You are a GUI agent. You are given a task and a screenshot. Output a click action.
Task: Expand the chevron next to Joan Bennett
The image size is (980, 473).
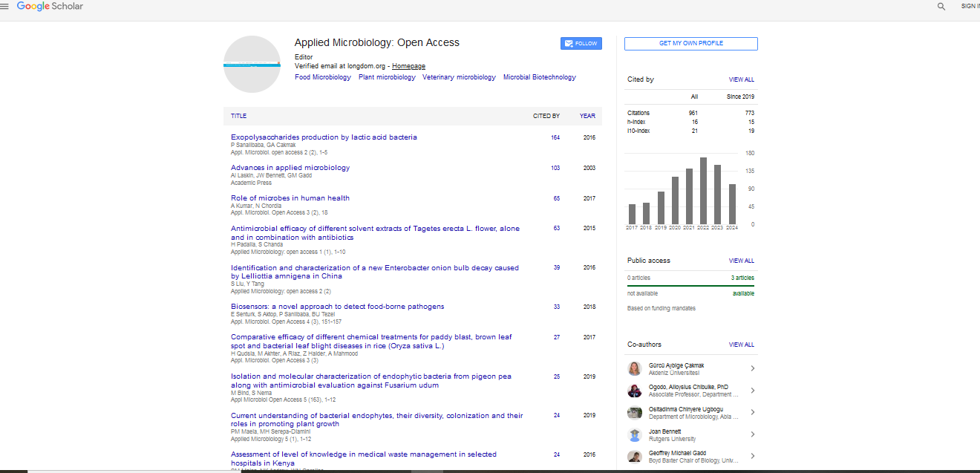752,435
